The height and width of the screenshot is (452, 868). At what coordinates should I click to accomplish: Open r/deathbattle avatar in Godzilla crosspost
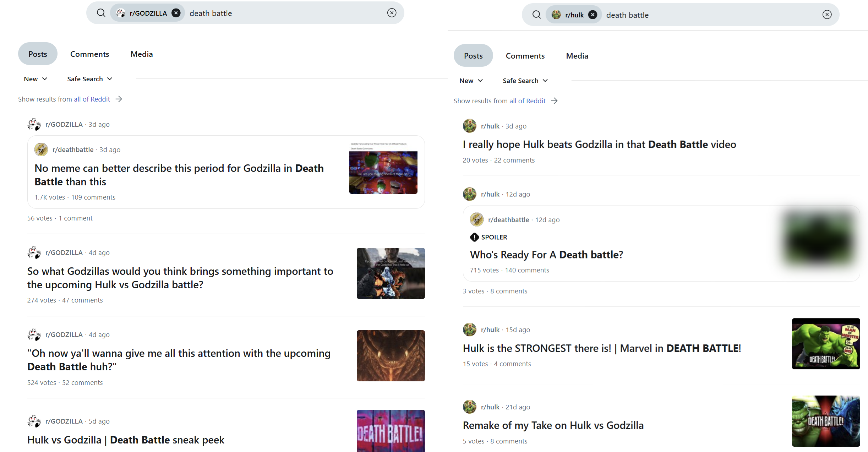click(41, 149)
